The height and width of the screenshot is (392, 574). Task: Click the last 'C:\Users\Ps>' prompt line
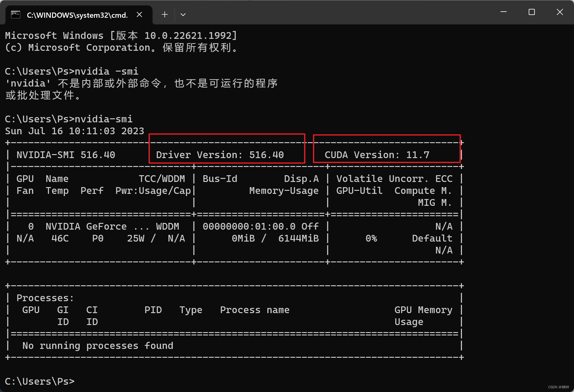40,382
